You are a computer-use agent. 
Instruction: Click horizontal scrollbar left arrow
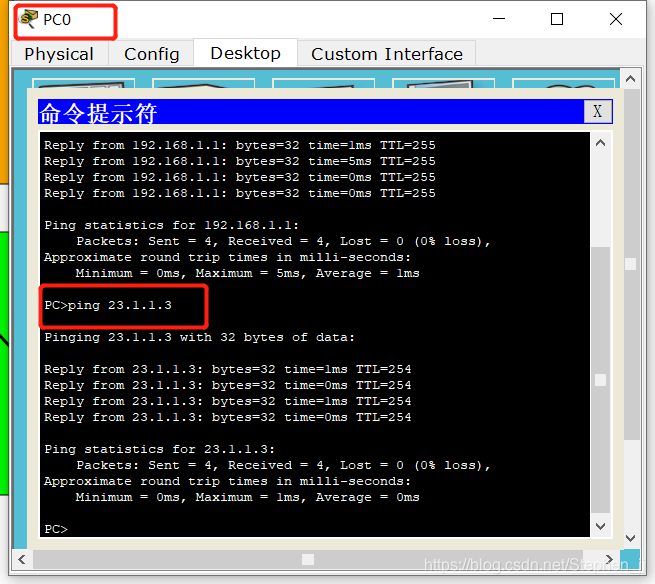coord(22,559)
